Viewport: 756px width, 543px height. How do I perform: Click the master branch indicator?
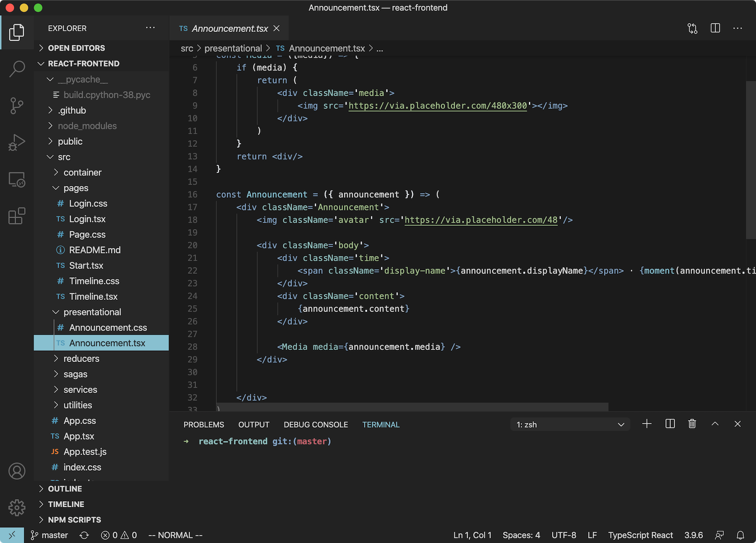[x=49, y=535]
